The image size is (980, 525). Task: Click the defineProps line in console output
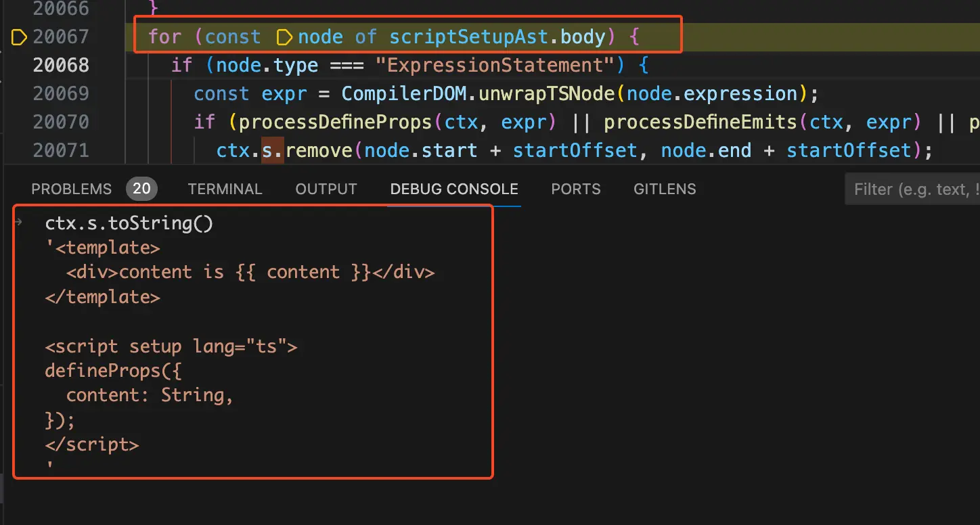tap(113, 371)
